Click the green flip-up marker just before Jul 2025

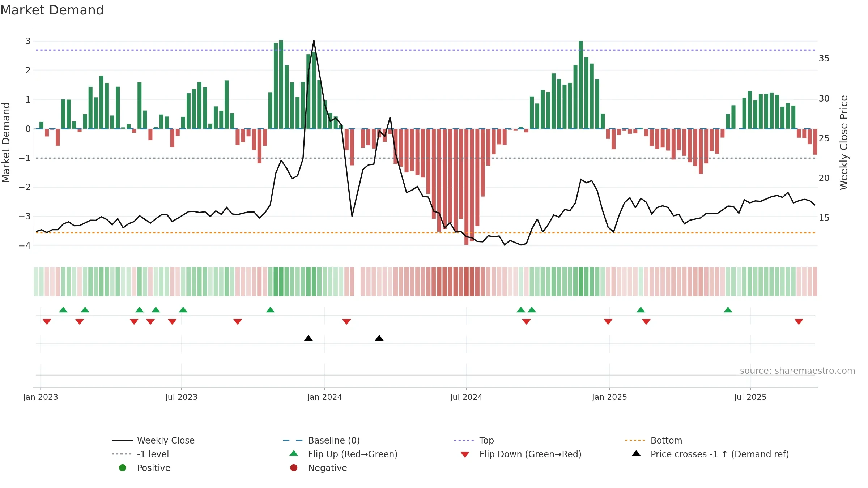[x=728, y=310]
